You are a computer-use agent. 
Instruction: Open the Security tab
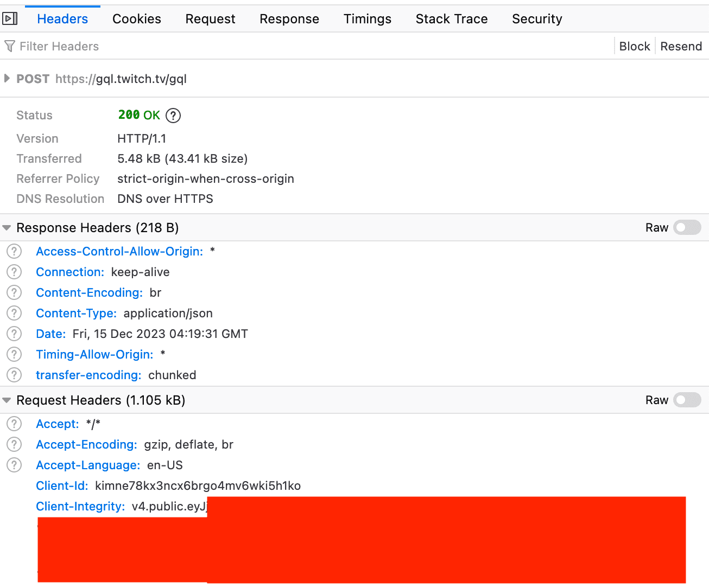pos(537,19)
